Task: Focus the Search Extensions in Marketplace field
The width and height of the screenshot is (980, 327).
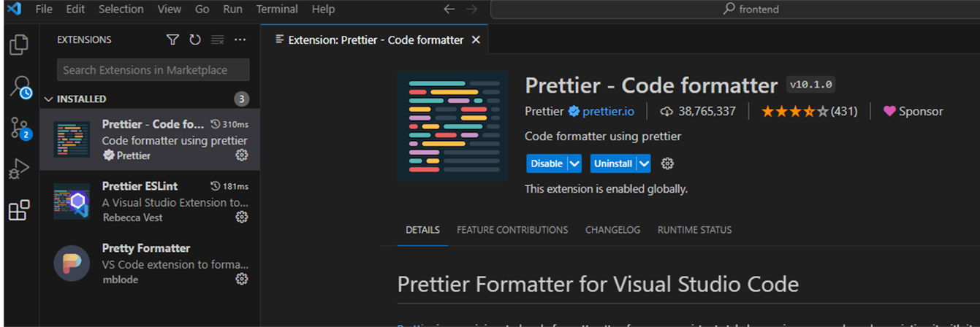Action: [153, 70]
